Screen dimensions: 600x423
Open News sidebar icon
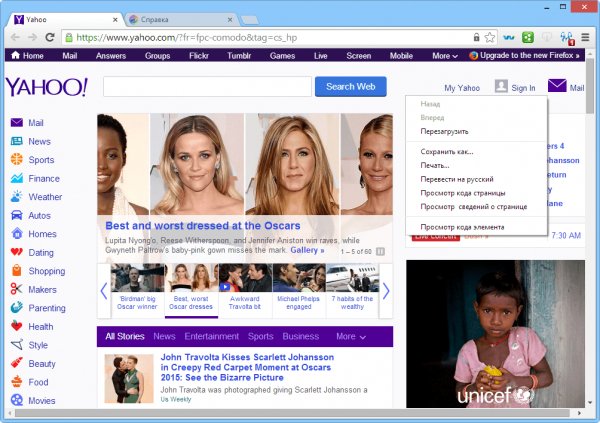[16, 141]
